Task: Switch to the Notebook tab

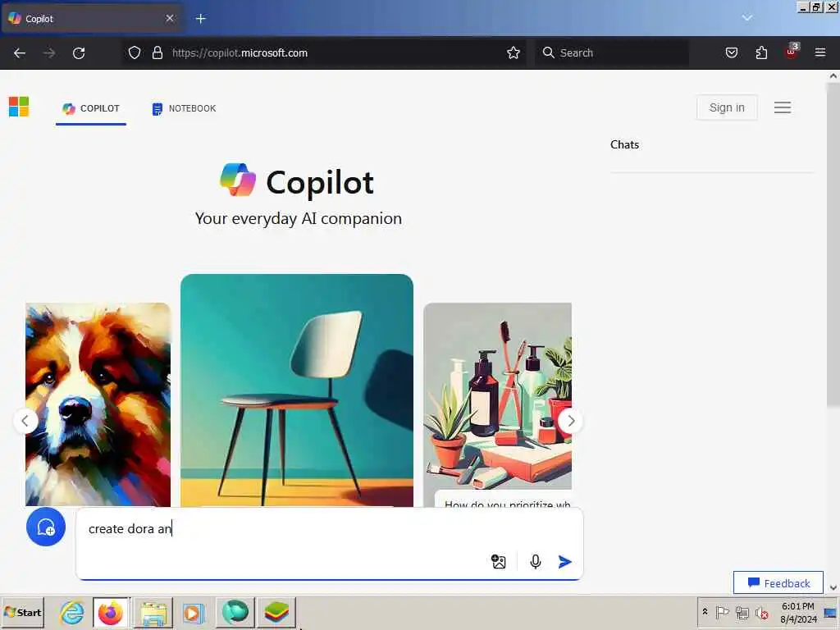Action: click(x=185, y=109)
